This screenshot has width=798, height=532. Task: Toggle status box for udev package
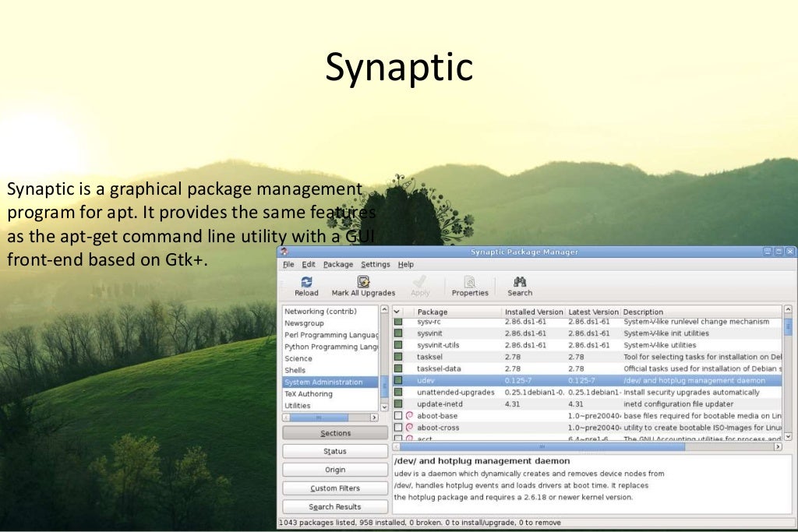click(x=398, y=380)
